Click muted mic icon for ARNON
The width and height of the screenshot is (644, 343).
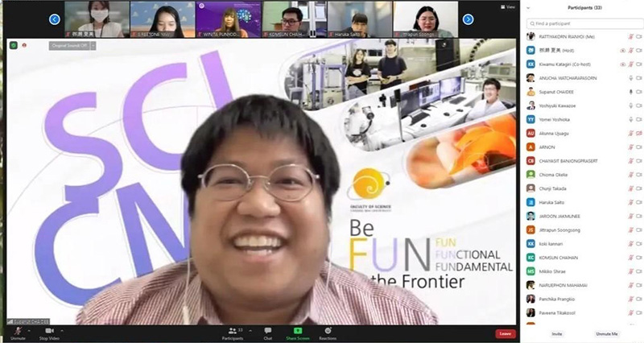(x=631, y=147)
